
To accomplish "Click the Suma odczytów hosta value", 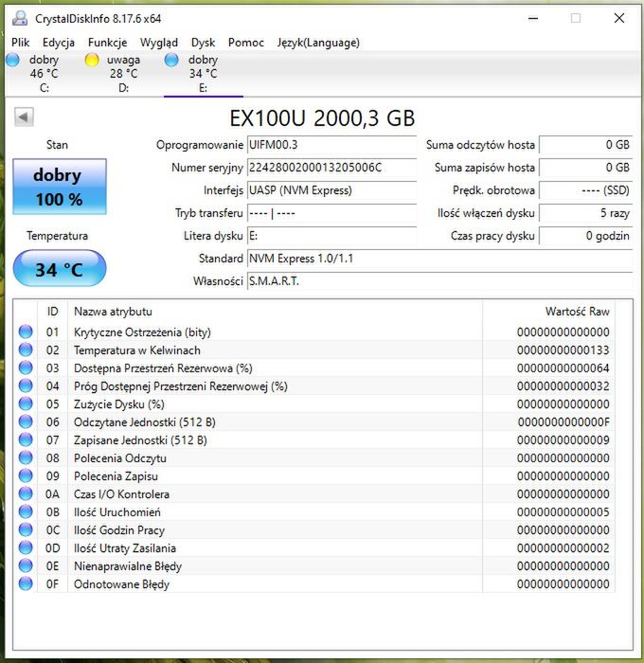I will (586, 145).
